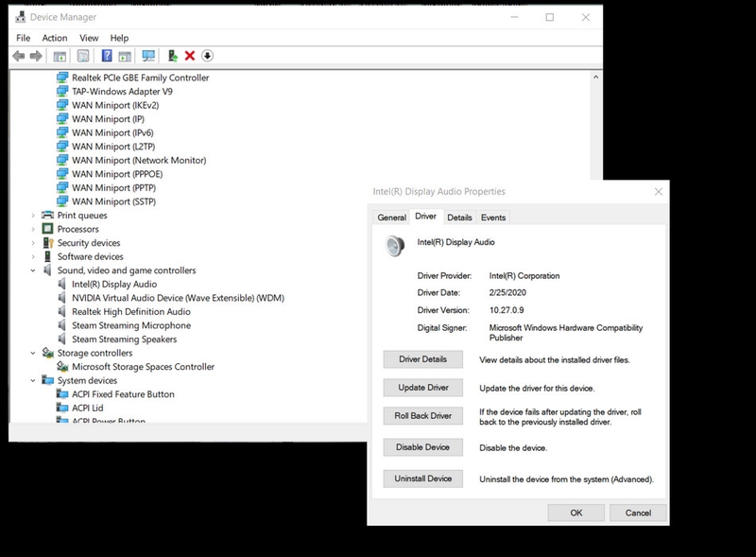Click the Uninstall Device button
The width and height of the screenshot is (756, 557).
(x=422, y=479)
